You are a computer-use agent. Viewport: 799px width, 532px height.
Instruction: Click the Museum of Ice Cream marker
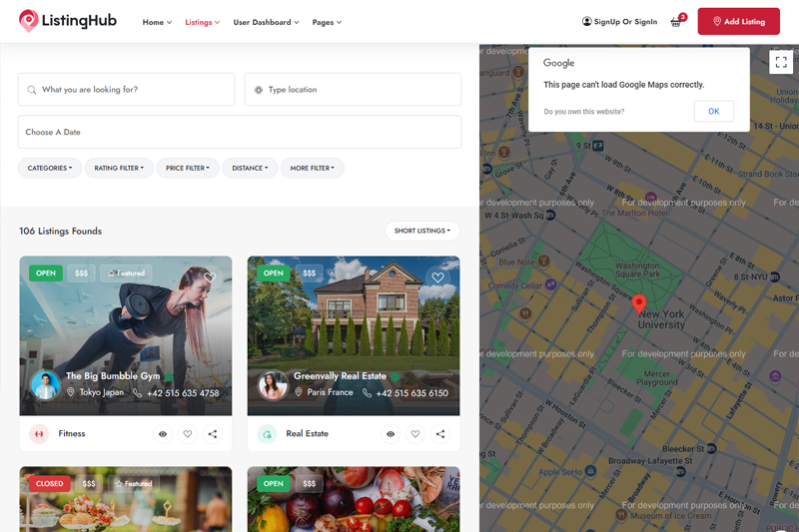pyautogui.click(x=621, y=515)
